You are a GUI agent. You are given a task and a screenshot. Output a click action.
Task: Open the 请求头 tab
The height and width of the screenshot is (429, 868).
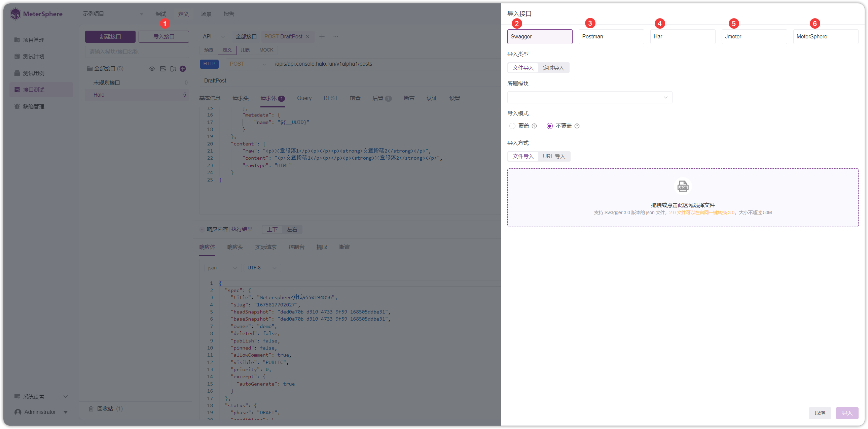240,98
